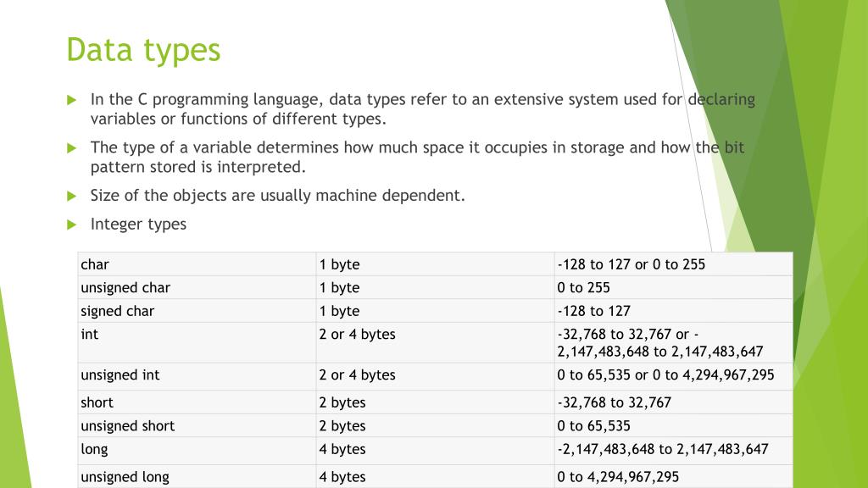
Task: Click the 'unsigned short' cell
Action: point(197,425)
